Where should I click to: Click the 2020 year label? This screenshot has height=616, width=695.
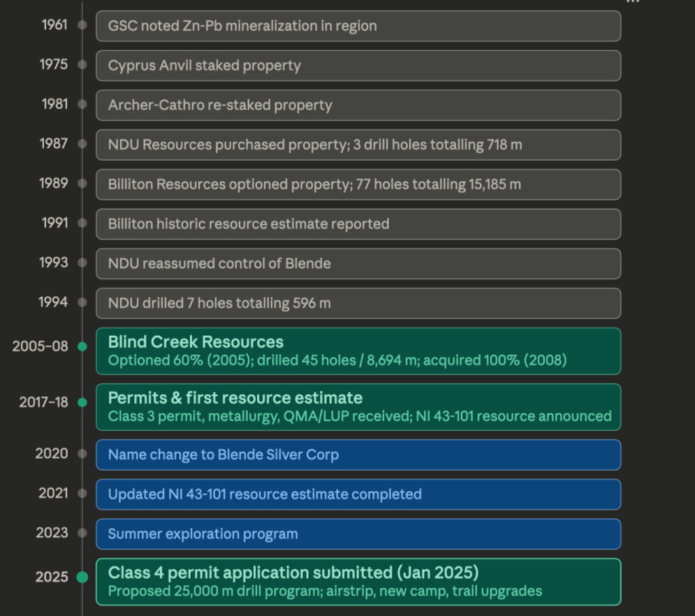pos(52,454)
